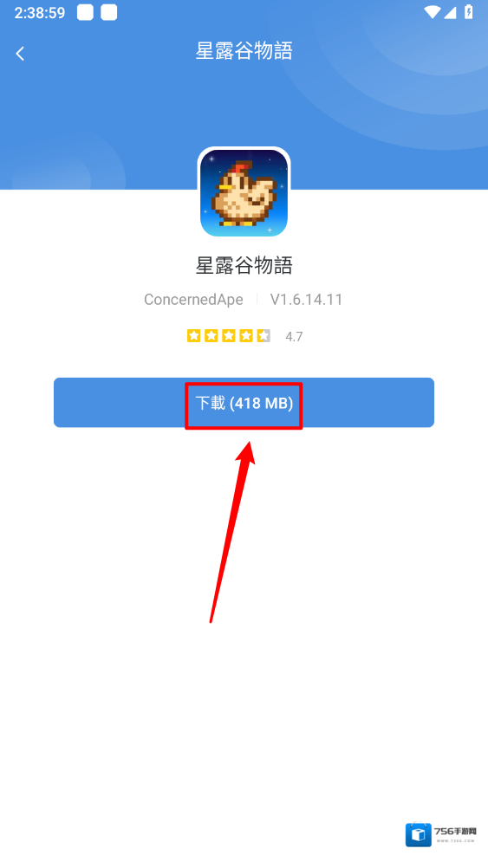Screen dimensions: 488x868
Task: Tap the second yellow rating star
Action: click(211, 335)
